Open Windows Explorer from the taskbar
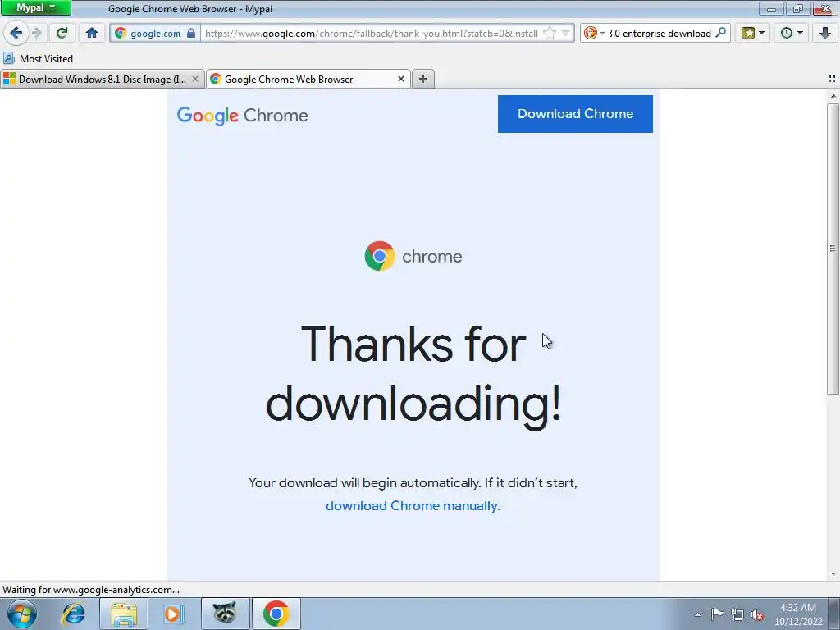 tap(124, 614)
